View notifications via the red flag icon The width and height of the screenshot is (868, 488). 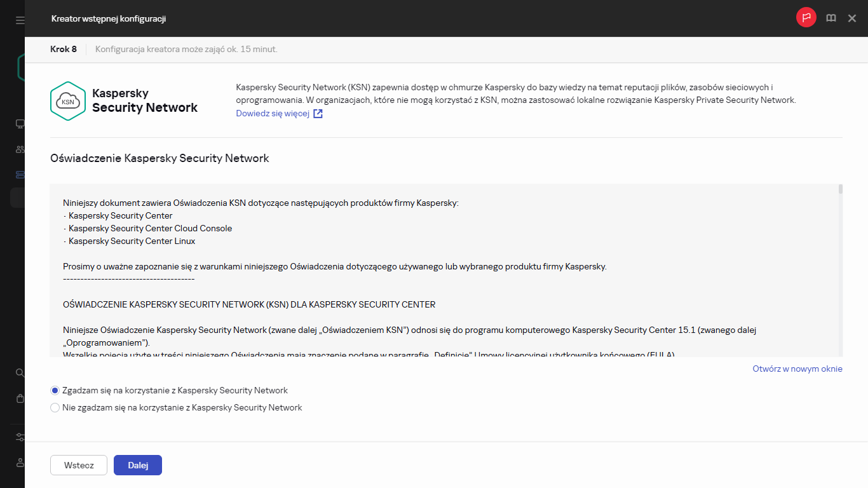806,17
